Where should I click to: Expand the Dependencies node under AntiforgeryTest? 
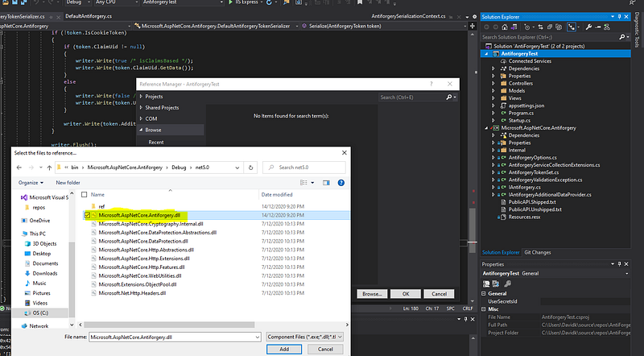tap(493, 68)
